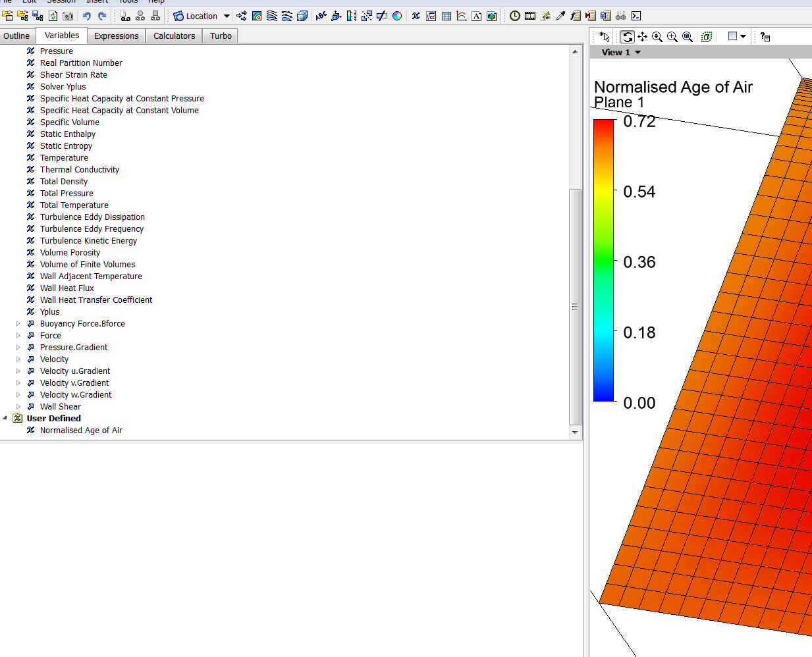This screenshot has width=812, height=657.
Task: Click the Load Results icon
Action: click(8, 16)
